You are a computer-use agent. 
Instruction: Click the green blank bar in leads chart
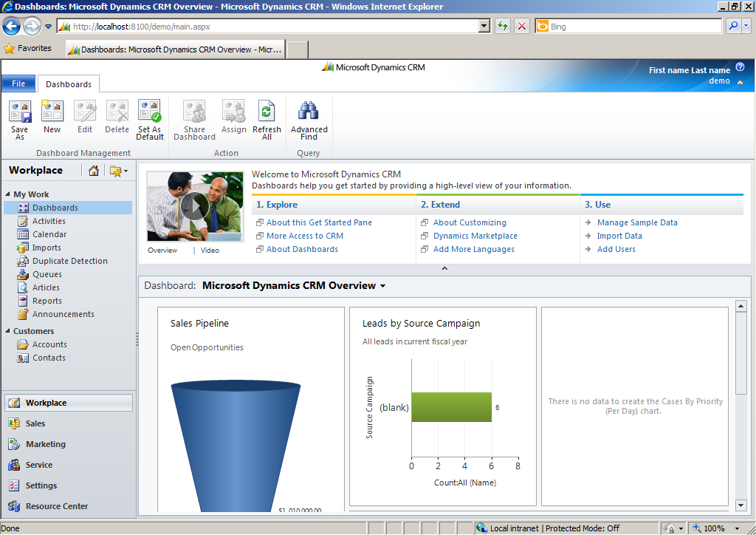click(x=451, y=407)
